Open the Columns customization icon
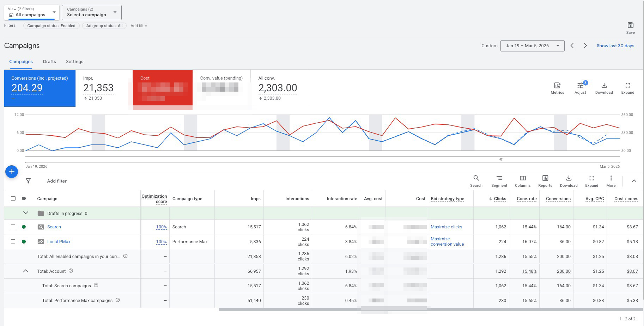644x326 pixels. 522,180
